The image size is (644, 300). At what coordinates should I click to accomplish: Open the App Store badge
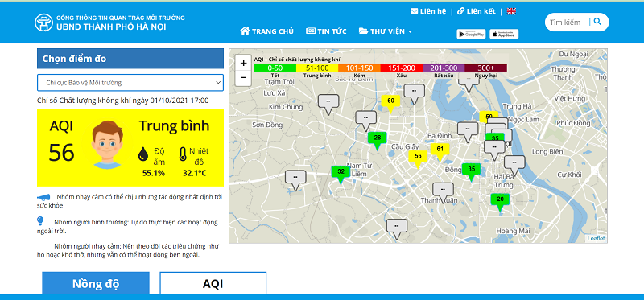pos(504,34)
